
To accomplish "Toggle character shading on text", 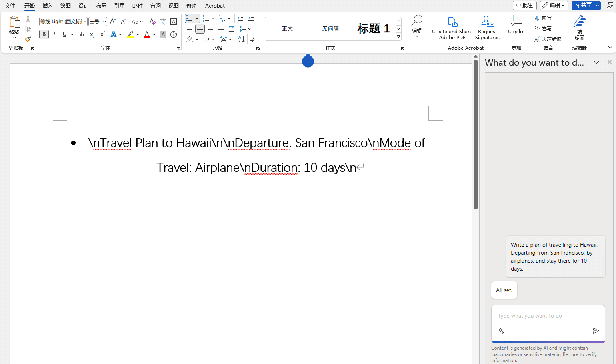I will point(163,34).
